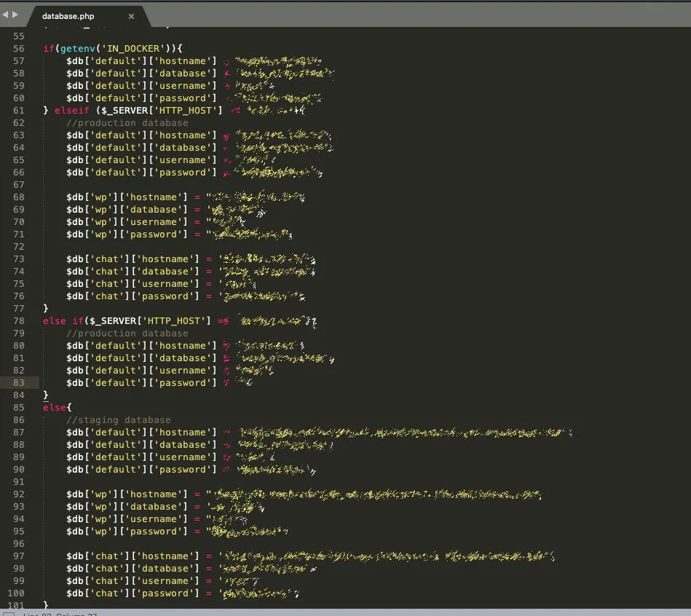Image resolution: width=691 pixels, height=616 pixels.
Task: Click $db['wp']['password'] on line 71
Action: click(127, 234)
